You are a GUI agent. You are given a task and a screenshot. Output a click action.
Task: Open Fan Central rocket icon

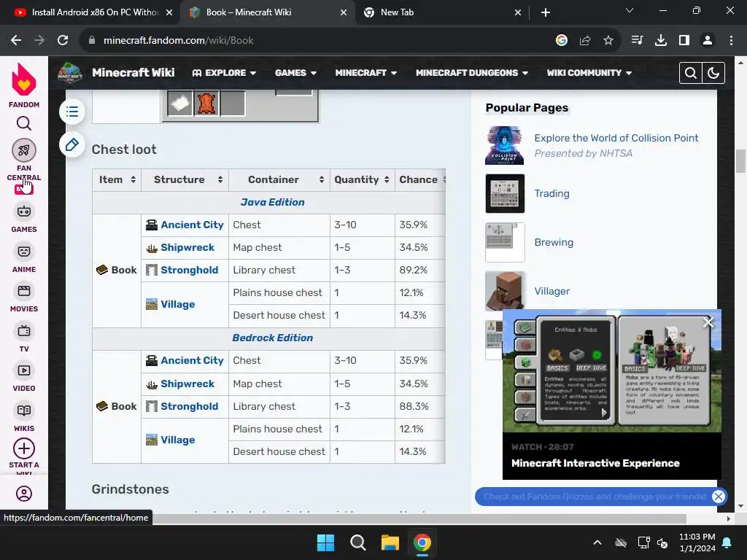click(x=24, y=150)
